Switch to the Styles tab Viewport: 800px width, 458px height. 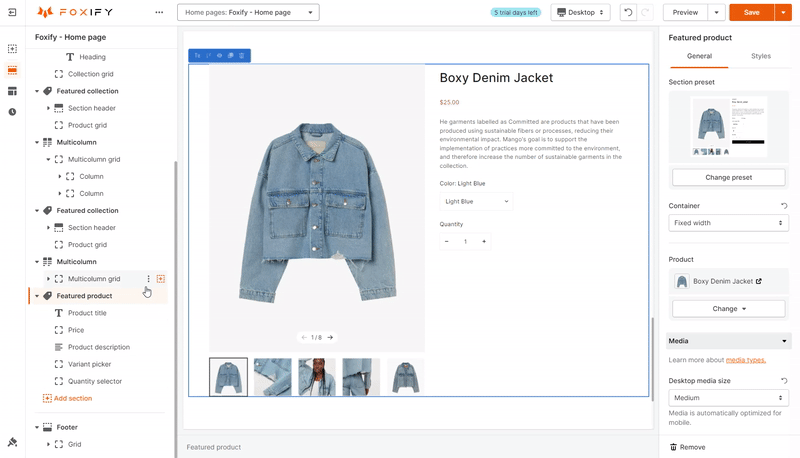761,56
